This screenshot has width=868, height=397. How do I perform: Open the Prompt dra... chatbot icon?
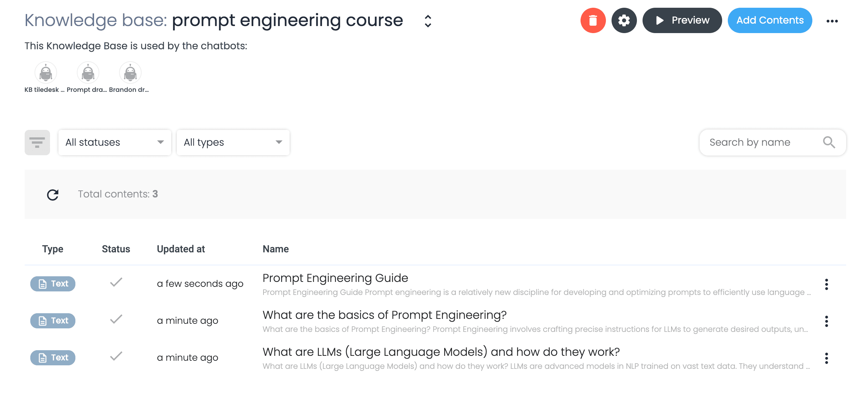(88, 73)
